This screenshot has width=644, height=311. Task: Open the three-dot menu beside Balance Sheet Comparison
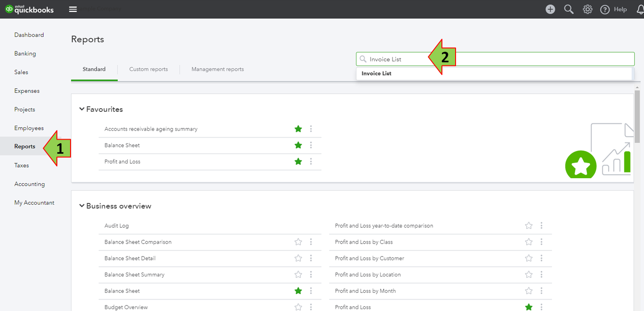[311, 242]
